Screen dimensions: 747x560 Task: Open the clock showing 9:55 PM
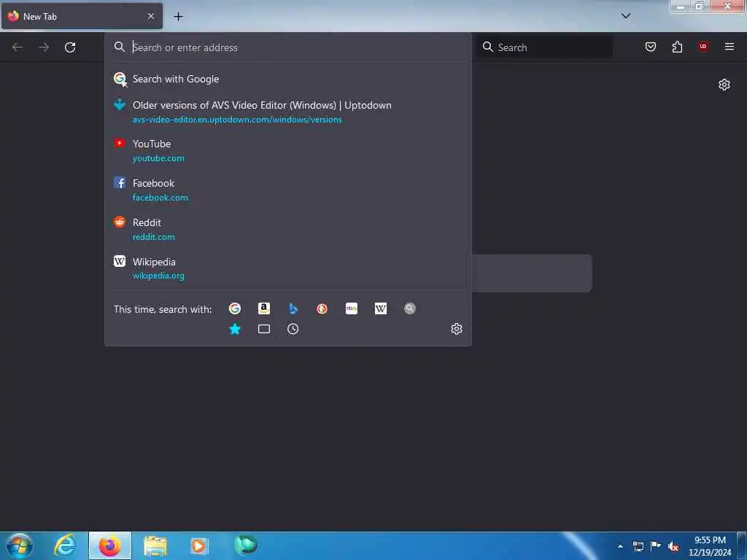coord(710,546)
